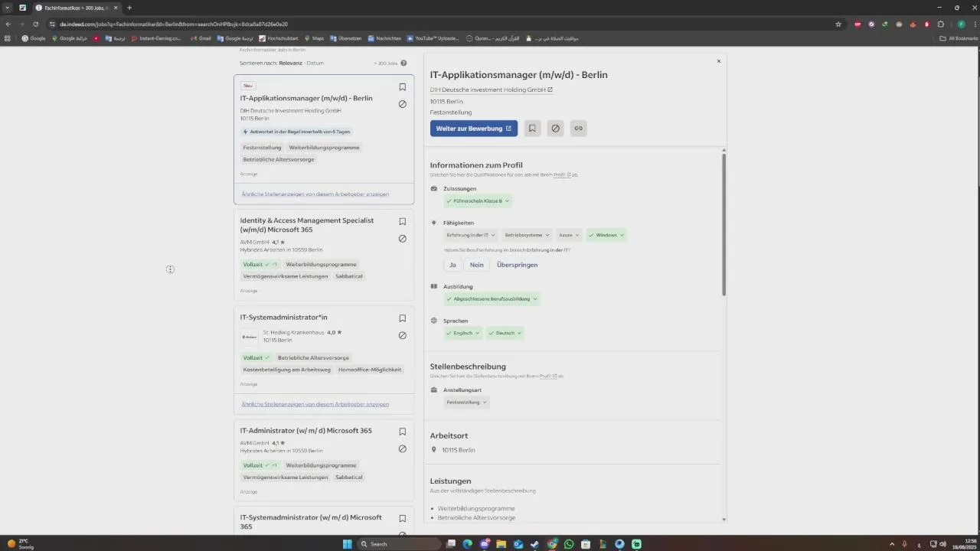Answer Nein to IT experience question
Image resolution: width=980 pixels, height=551 pixels.
point(476,265)
